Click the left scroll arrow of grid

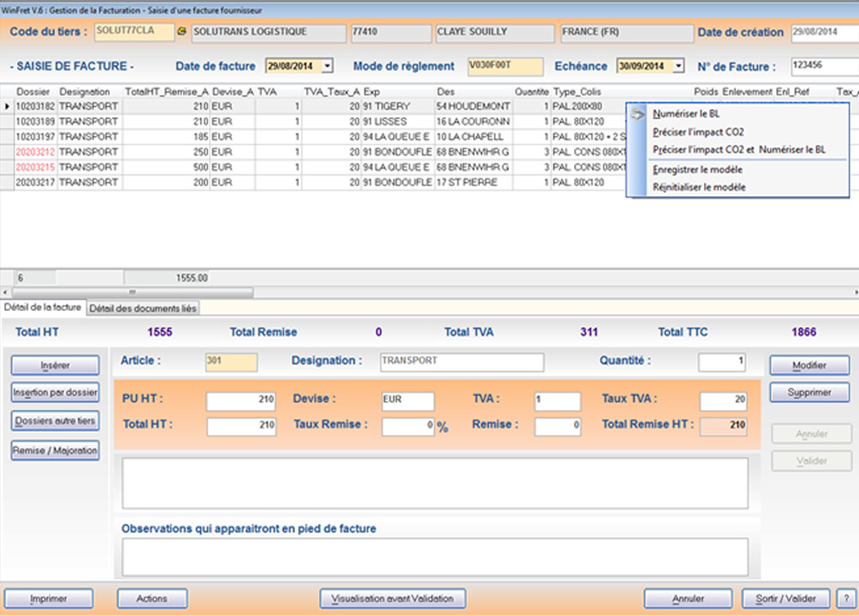(5, 292)
